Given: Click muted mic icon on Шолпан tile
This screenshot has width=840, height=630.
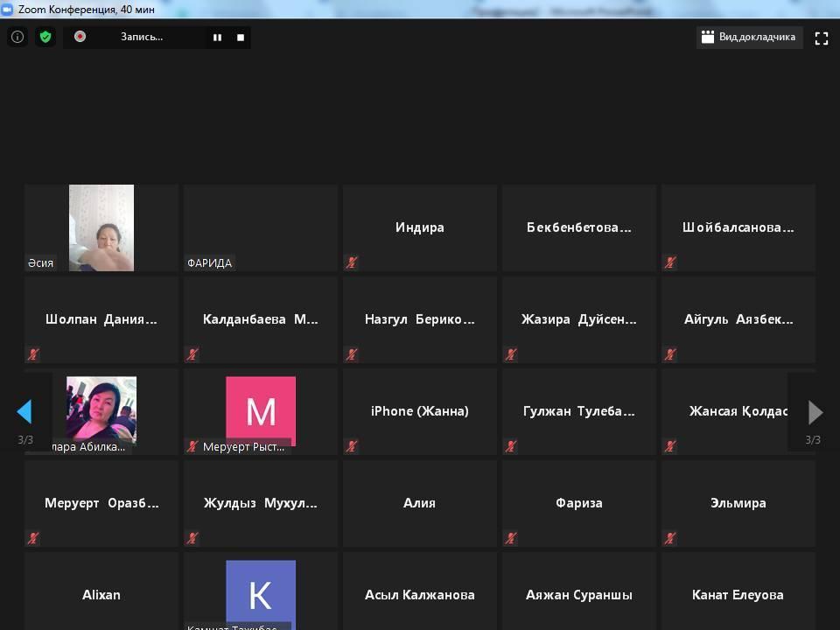Looking at the screenshot, I should [33, 354].
